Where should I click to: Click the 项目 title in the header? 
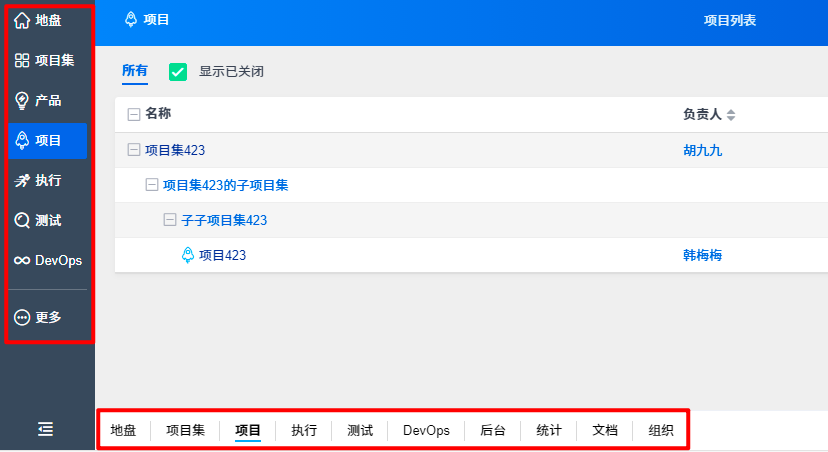pos(156,20)
